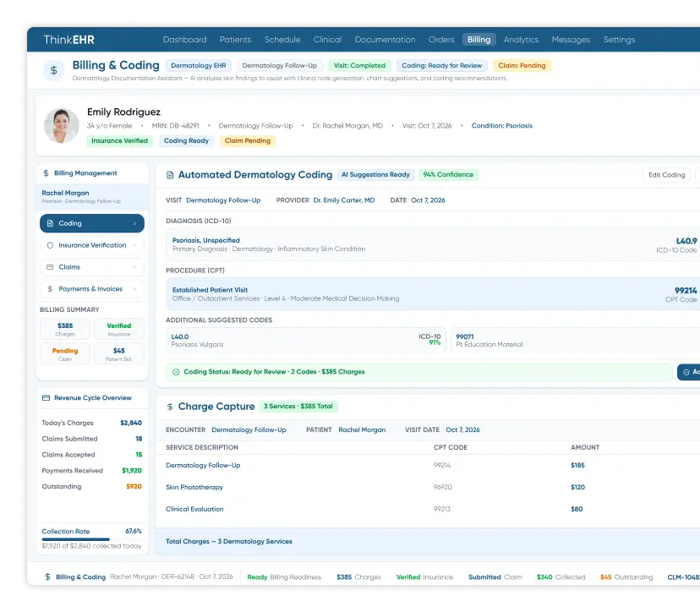
Task: Click Emily Rodriguez's profile photo
Action: pos(62,125)
